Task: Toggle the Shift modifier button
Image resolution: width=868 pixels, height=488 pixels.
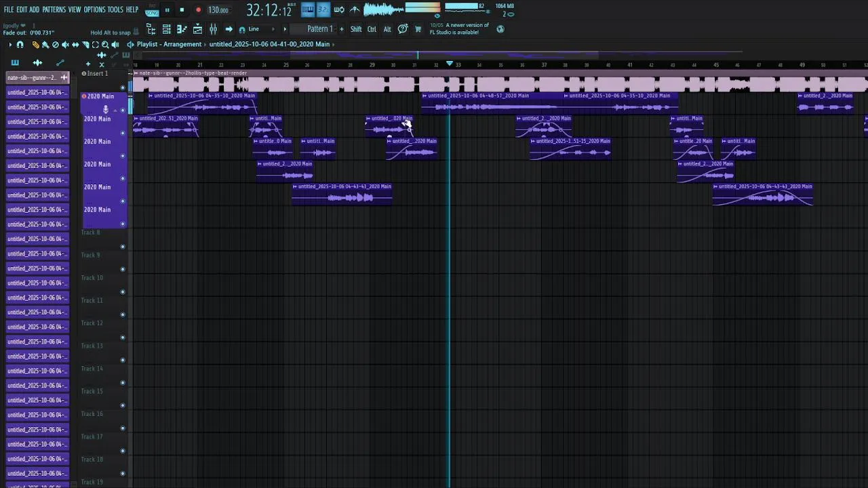Action: (356, 29)
